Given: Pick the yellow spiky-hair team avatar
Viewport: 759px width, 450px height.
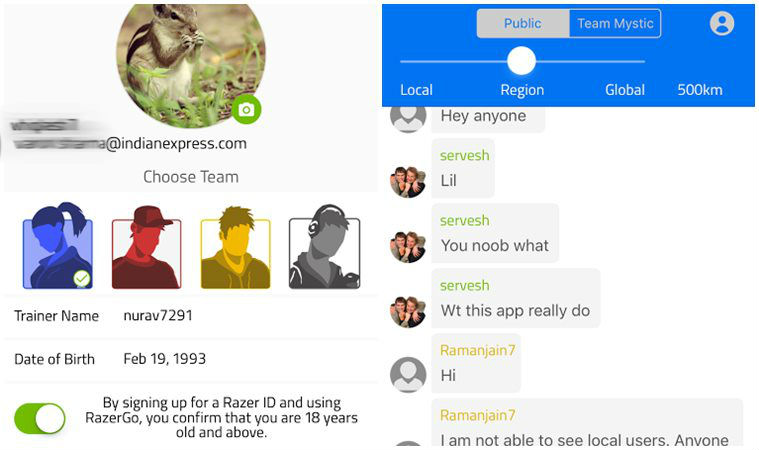Looking at the screenshot, I should [x=235, y=247].
